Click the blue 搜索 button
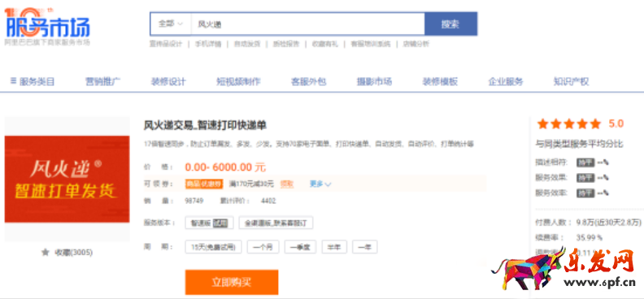This screenshot has height=299, width=644. pyautogui.click(x=450, y=24)
